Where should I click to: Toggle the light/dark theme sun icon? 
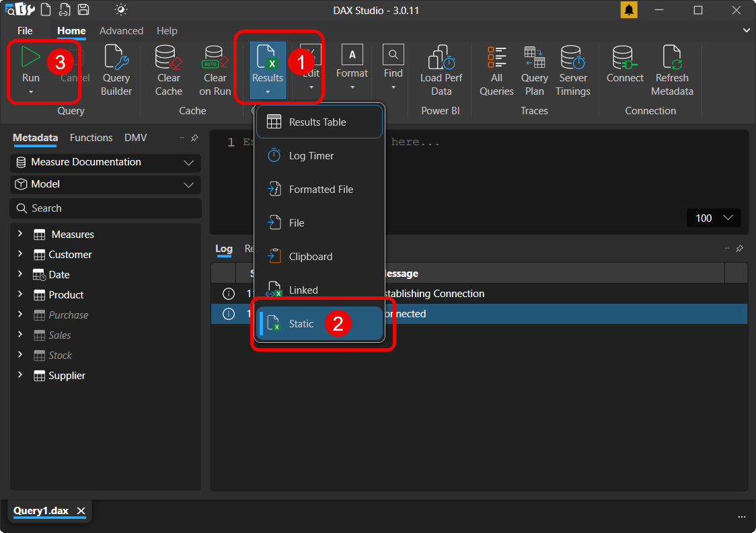click(120, 9)
